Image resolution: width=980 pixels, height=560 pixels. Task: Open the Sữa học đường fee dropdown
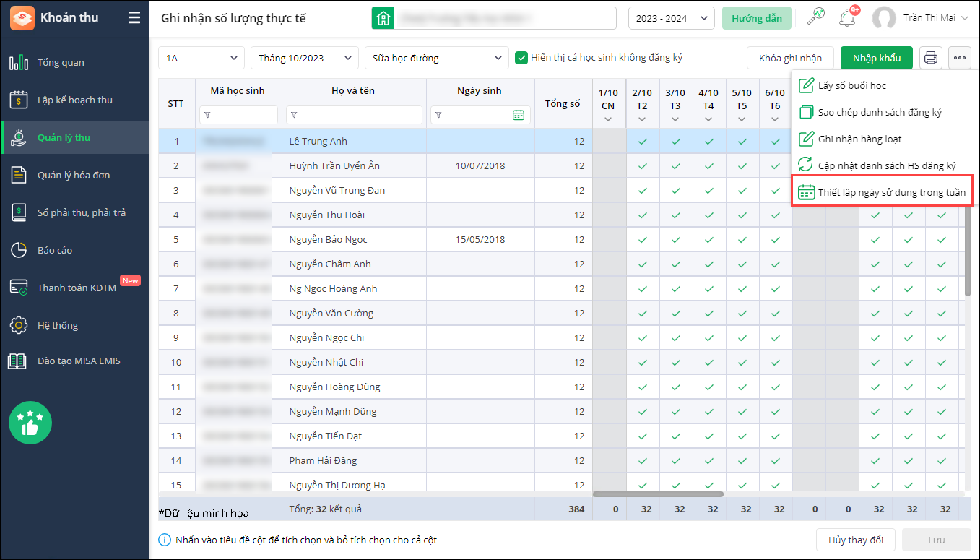(x=437, y=58)
